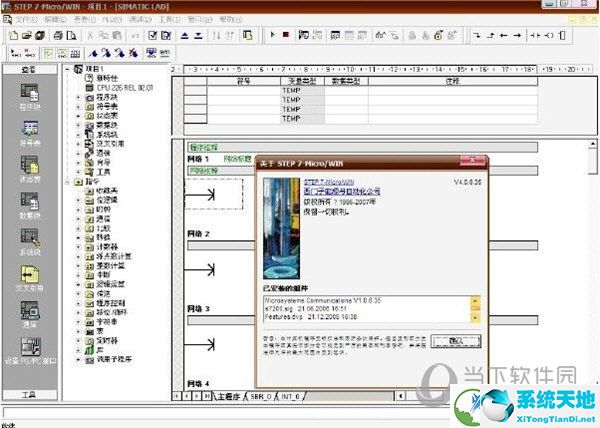
Task: Click the 确认 button in About dialog
Action: pyautogui.click(x=456, y=341)
